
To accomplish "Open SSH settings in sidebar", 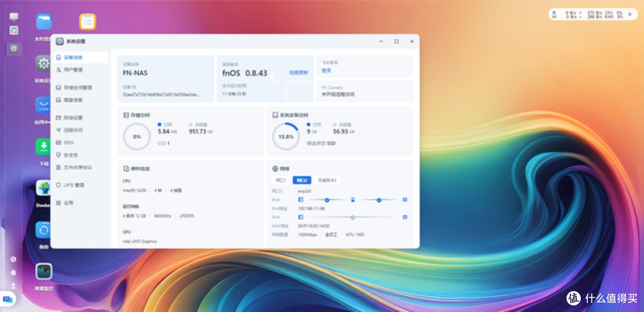I will (x=80, y=143).
